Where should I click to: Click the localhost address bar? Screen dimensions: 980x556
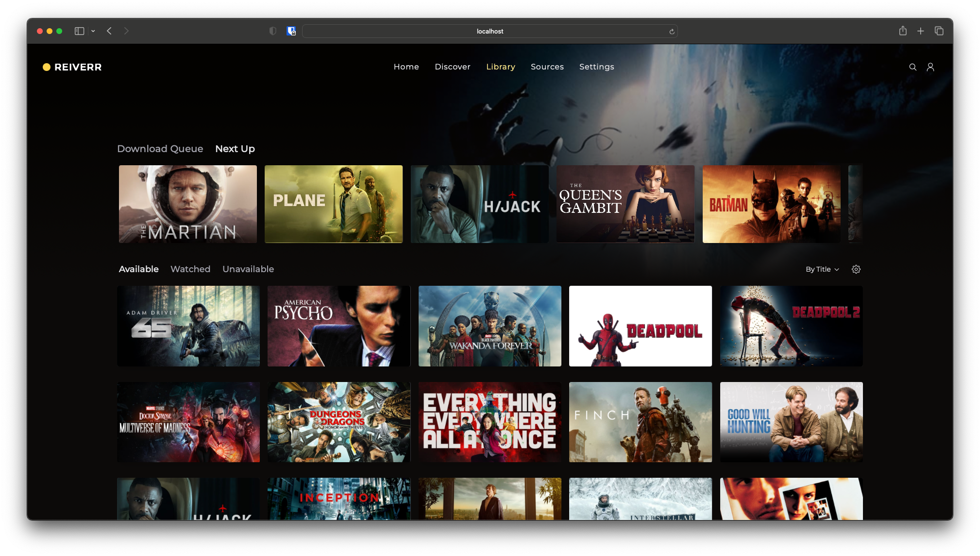click(490, 32)
